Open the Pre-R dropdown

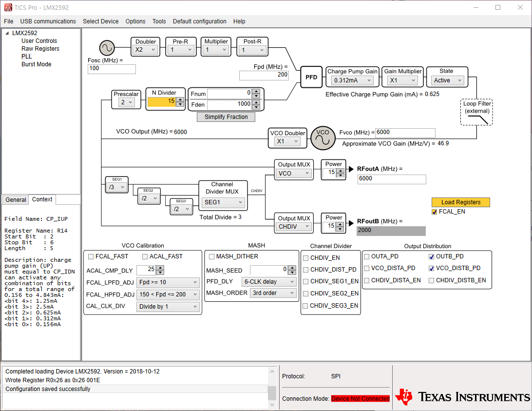point(181,50)
